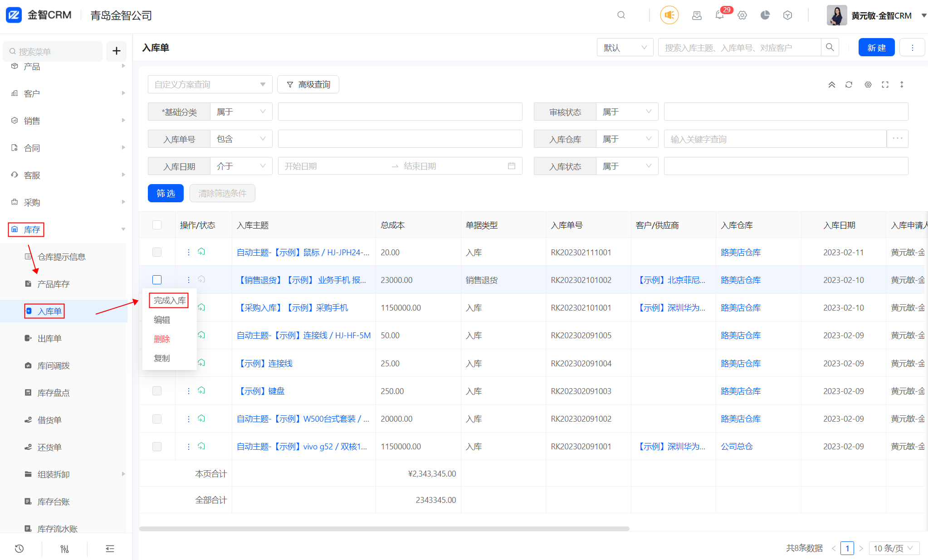
Task: Open the notifications bell with 29 badge
Action: (x=720, y=15)
